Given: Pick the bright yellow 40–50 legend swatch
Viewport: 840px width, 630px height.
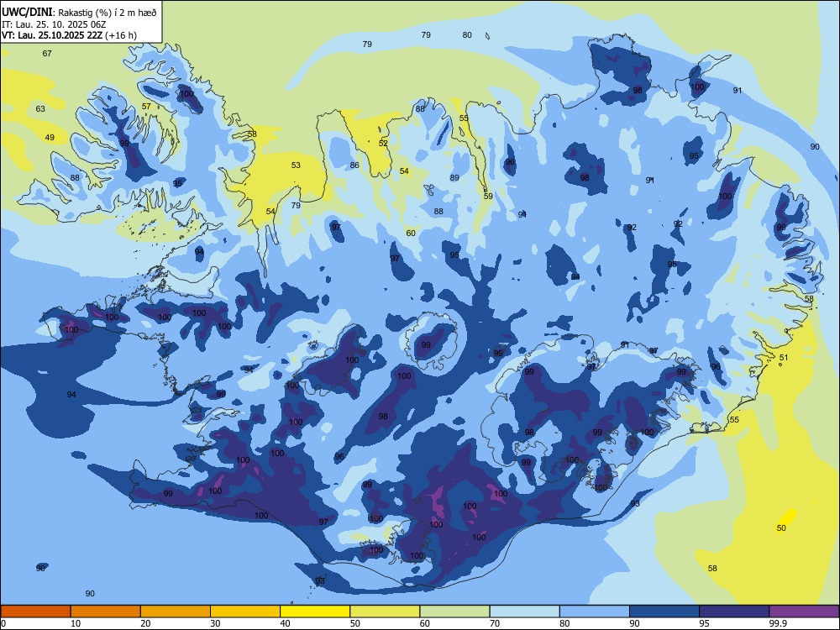Looking at the screenshot, I should (x=315, y=612).
